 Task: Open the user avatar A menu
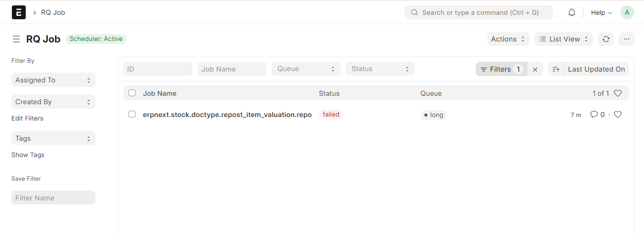pyautogui.click(x=627, y=12)
